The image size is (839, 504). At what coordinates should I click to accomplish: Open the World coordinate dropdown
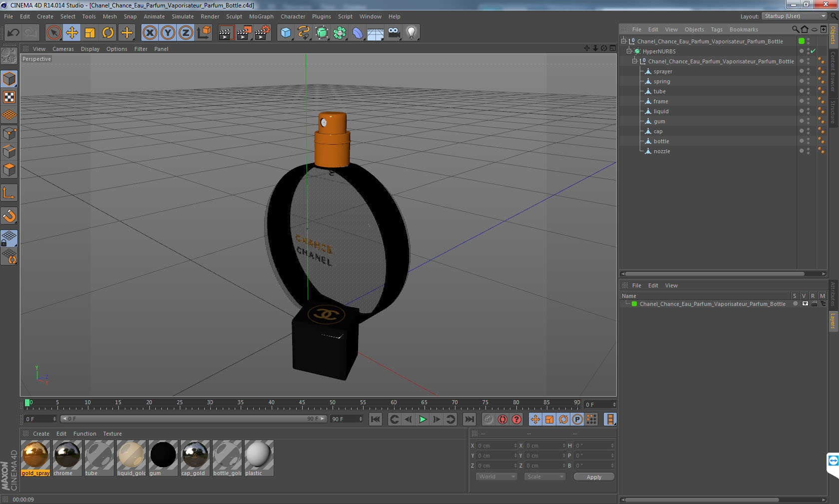click(496, 477)
